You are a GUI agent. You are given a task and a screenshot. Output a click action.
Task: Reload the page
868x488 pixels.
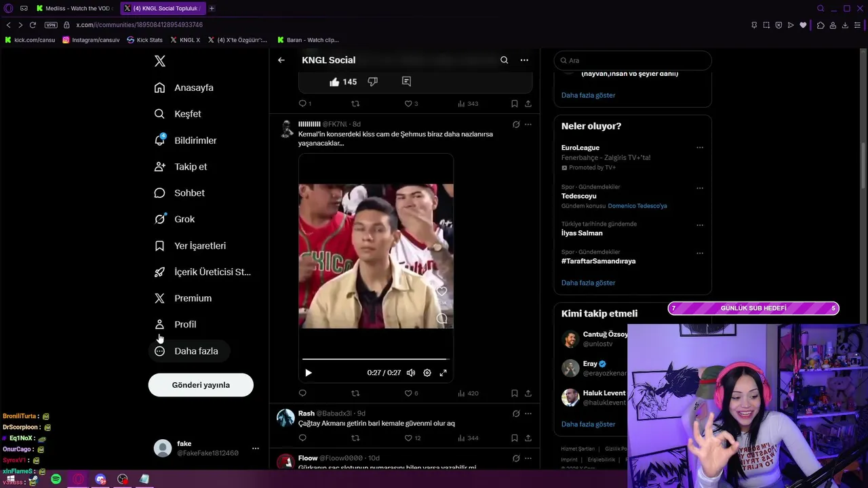33,25
